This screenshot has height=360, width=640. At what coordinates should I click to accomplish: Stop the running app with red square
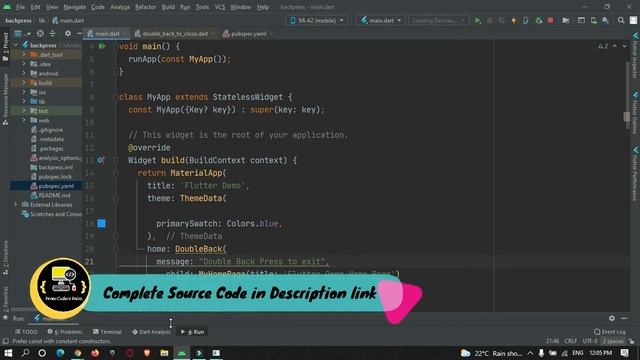tap(550, 20)
